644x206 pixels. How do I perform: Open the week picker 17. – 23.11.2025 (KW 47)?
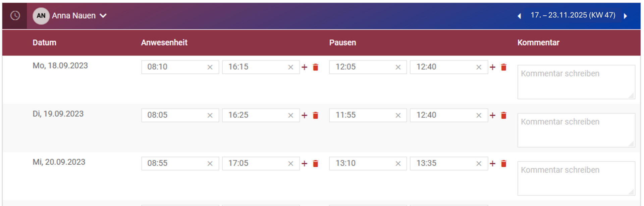pos(573,15)
